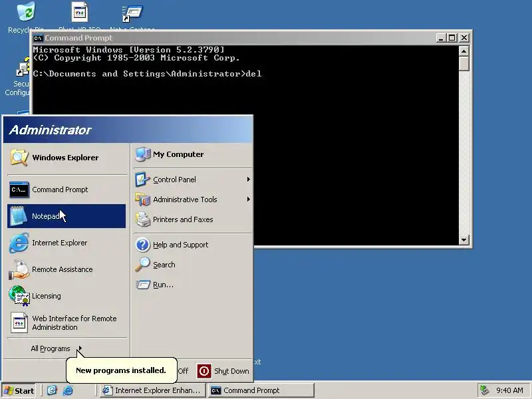Viewport: 532px width, 399px height.
Task: Click the Internet Explorer icon in Start menu
Action: [19, 243]
